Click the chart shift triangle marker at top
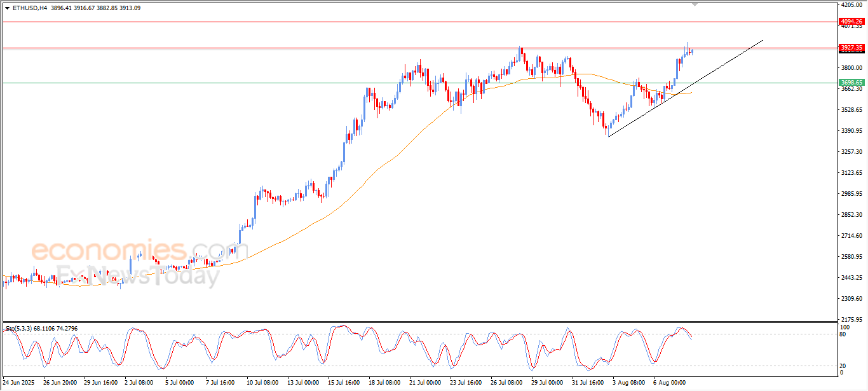 point(695,5)
